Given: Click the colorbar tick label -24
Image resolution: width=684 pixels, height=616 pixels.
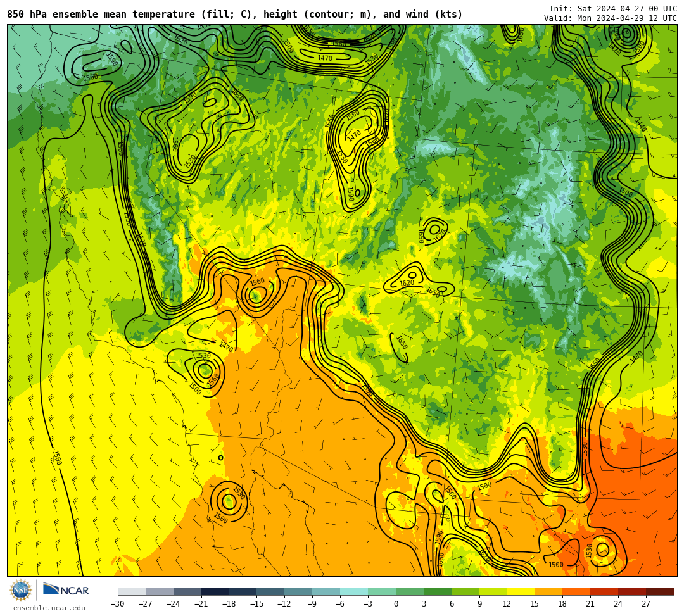Looking at the screenshot, I should [x=174, y=604].
